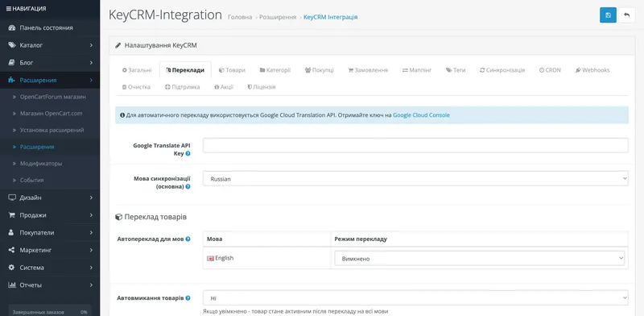Click the Google Translate API Key field
644x316 pixels.
click(x=415, y=145)
